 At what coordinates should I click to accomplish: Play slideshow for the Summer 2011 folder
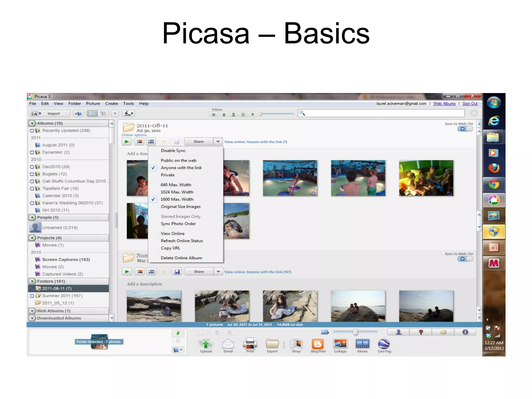(127, 272)
